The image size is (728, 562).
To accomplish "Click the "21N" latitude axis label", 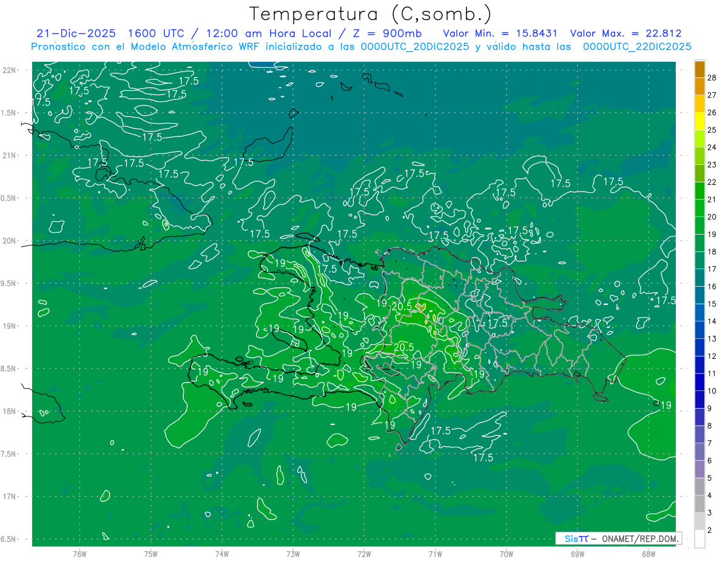I will click(10, 155).
